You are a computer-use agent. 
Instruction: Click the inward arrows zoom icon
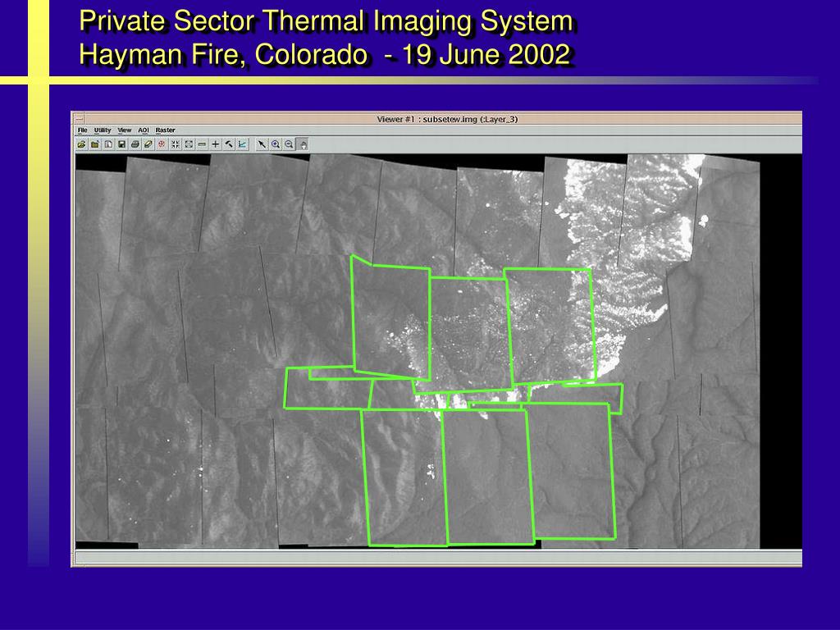(176, 144)
